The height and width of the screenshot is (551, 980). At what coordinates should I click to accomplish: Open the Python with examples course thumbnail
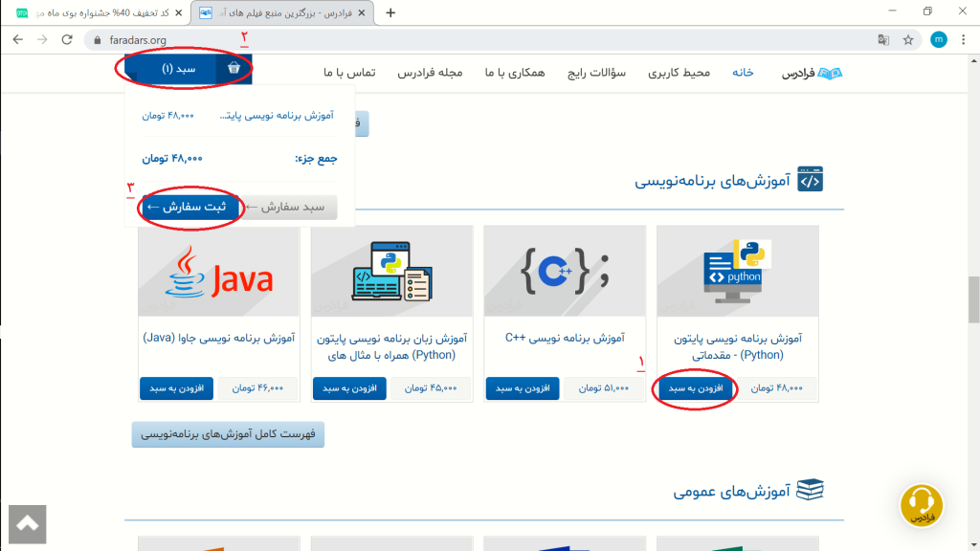click(x=391, y=272)
